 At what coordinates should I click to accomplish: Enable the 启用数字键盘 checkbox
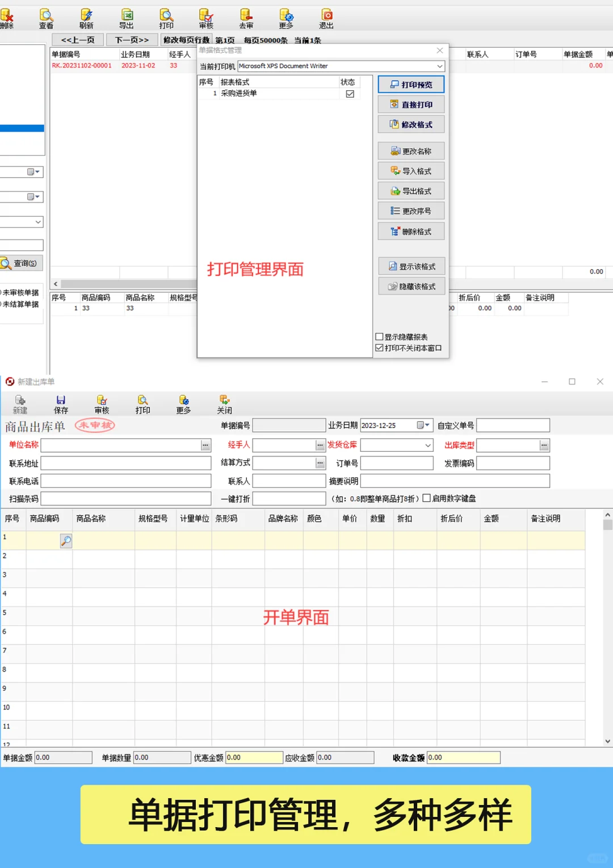pos(426,498)
